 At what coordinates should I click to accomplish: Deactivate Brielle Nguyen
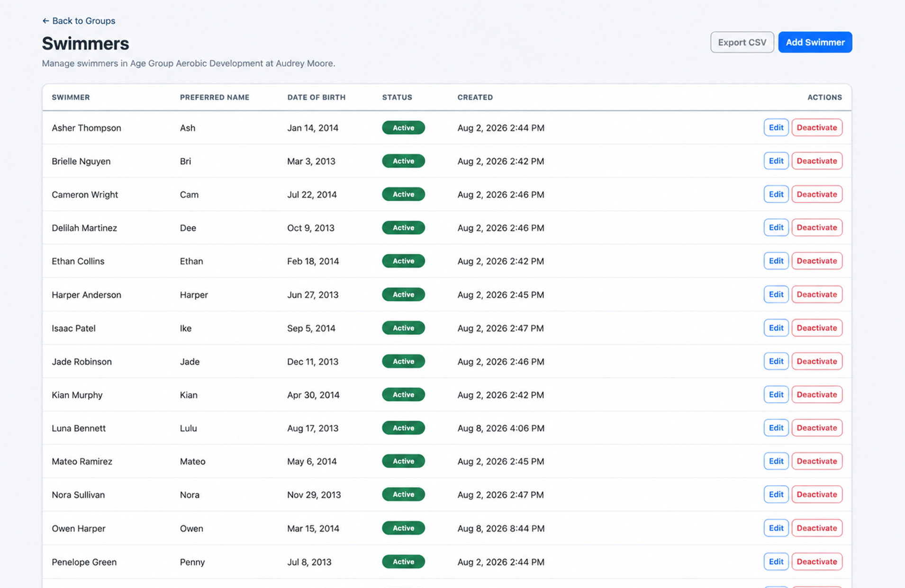[817, 161]
